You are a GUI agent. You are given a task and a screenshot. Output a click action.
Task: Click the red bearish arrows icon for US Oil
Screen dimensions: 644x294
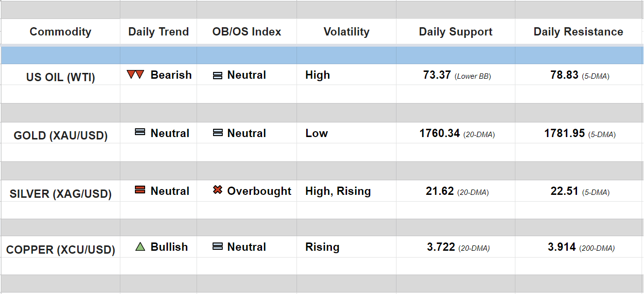(x=135, y=75)
